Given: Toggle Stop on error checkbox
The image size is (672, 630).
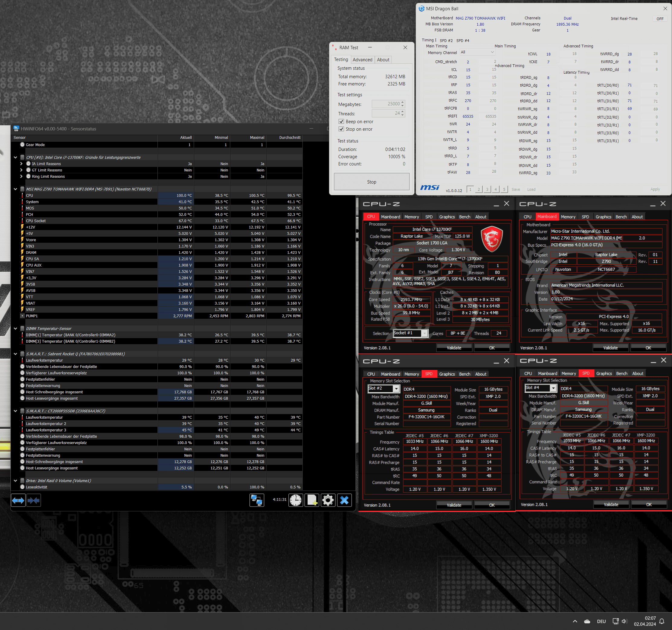Looking at the screenshot, I should [x=341, y=129].
